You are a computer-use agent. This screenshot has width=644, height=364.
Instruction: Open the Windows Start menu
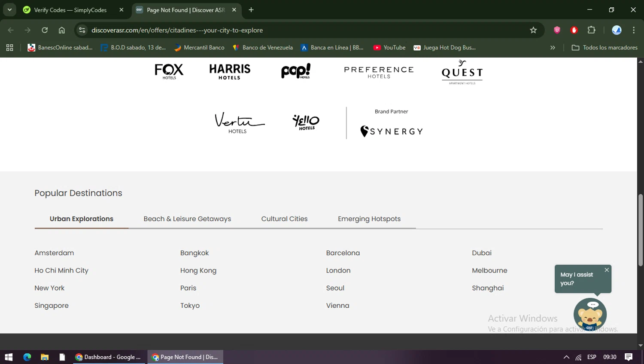pos(9,357)
